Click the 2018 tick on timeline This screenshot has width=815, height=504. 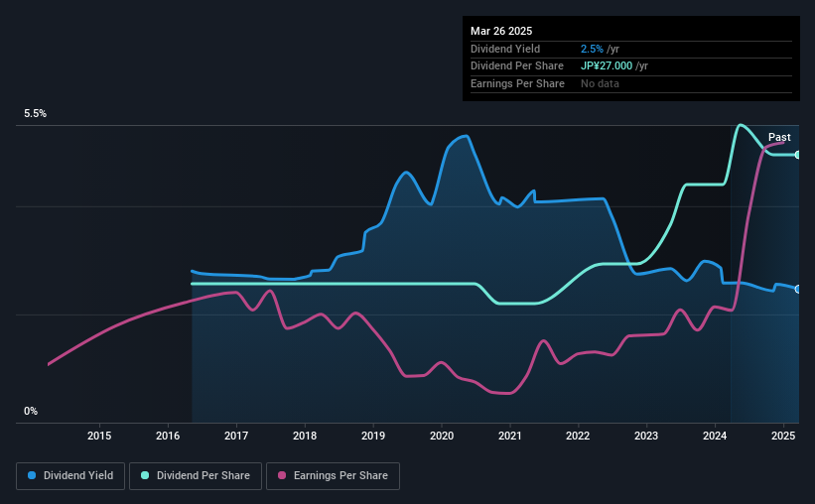pyautogui.click(x=305, y=436)
